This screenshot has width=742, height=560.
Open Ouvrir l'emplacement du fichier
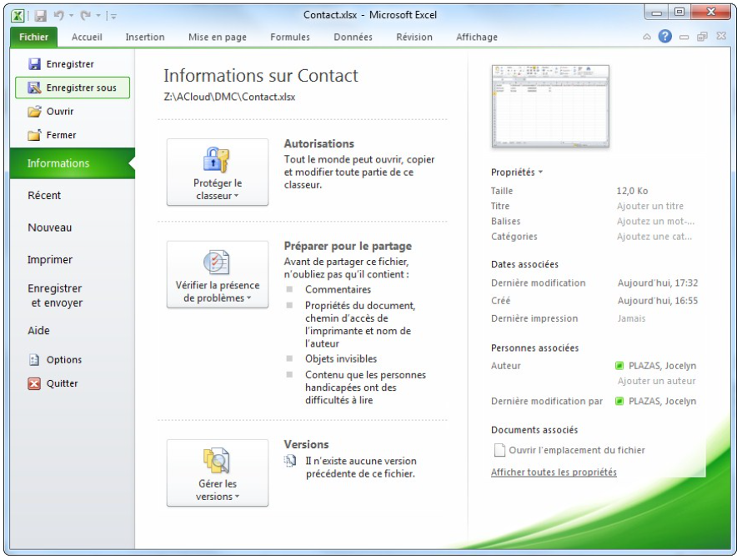pyautogui.click(x=569, y=450)
